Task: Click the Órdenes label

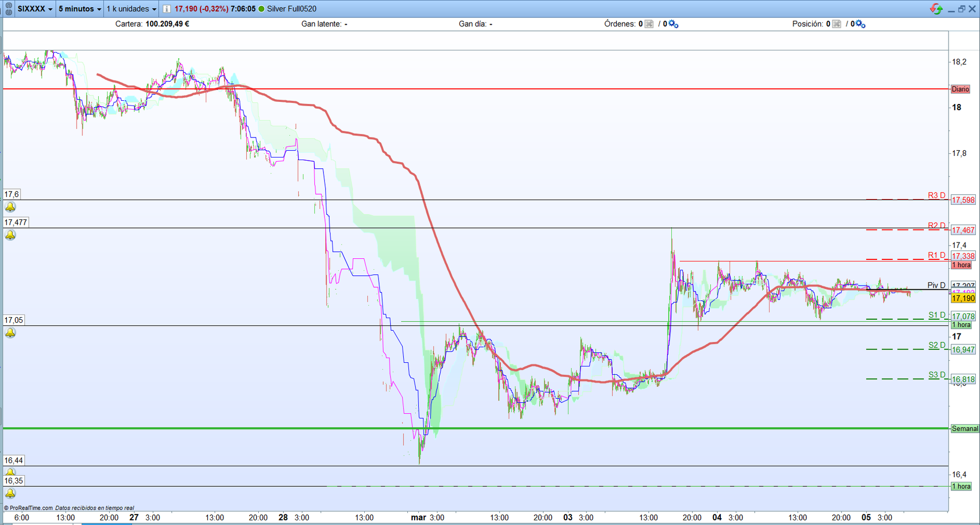Action: 620,24
